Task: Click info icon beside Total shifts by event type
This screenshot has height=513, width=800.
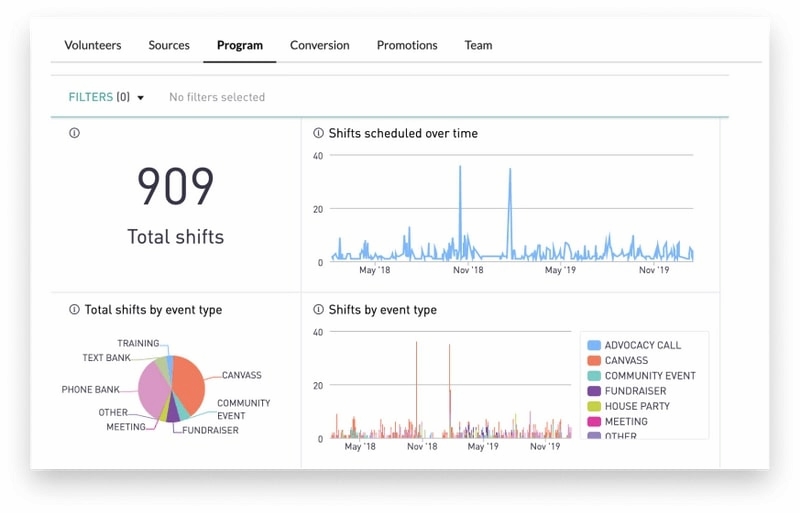Action: pyautogui.click(x=74, y=309)
